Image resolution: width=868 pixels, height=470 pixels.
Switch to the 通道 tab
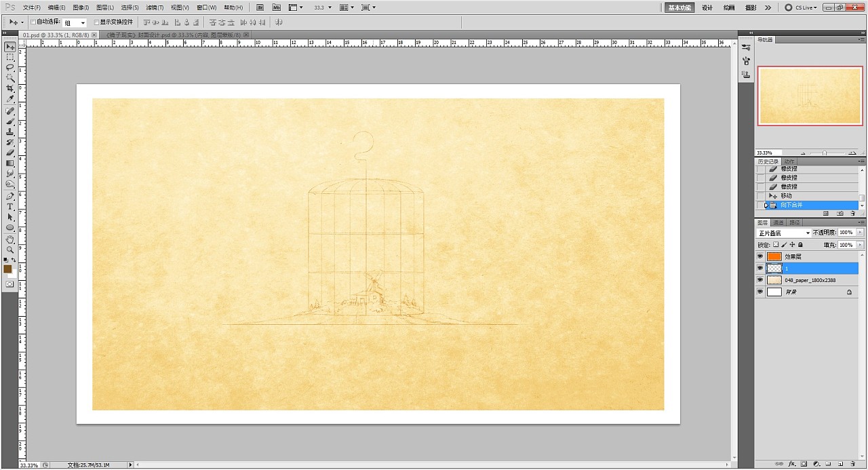point(778,222)
